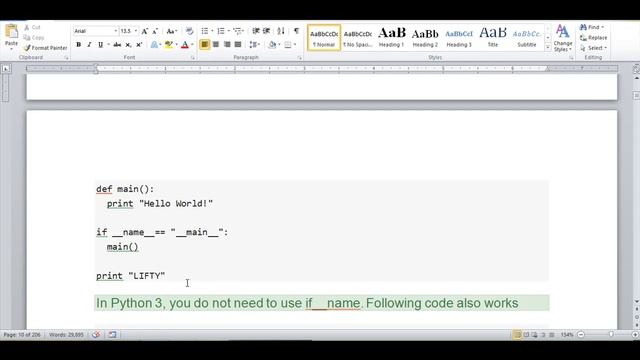Open the font size 13.5 dropdown
This screenshot has width=640, height=360.
tap(136, 31)
